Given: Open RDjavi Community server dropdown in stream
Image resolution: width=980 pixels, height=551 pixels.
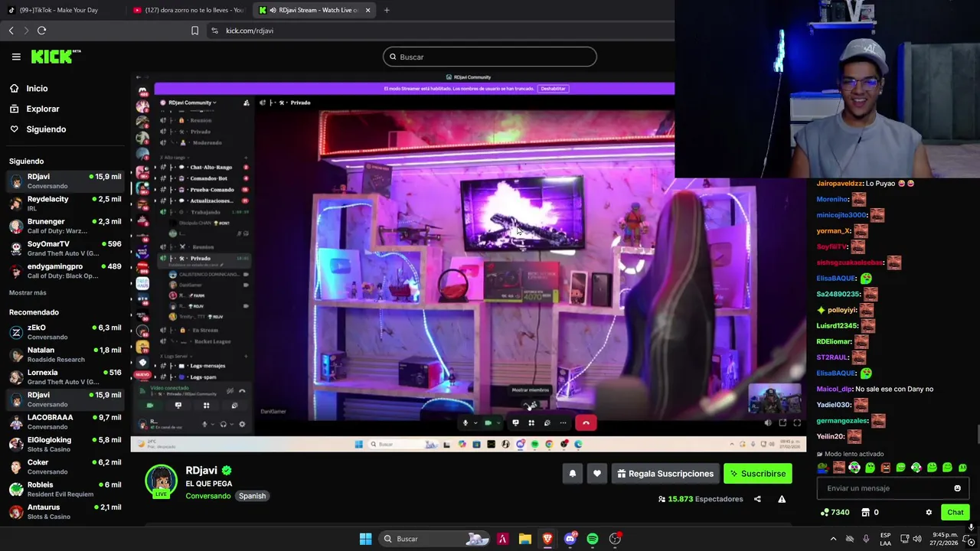Looking at the screenshot, I should [x=191, y=103].
